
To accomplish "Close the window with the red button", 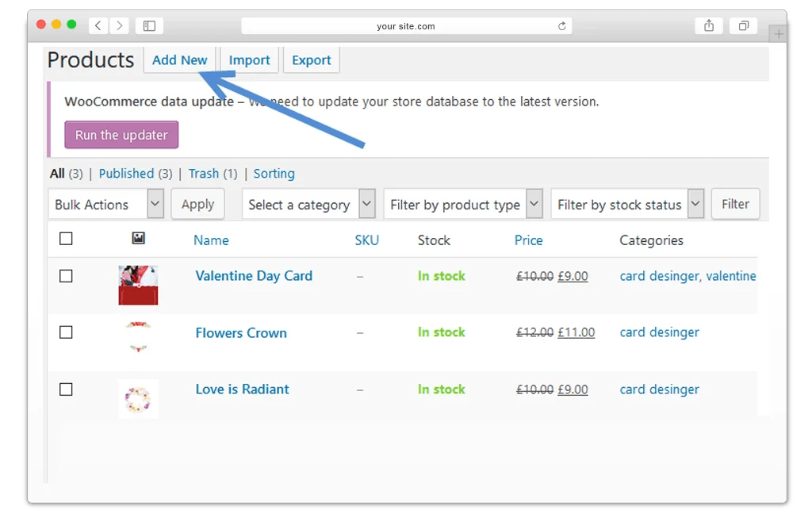I will 41,25.
